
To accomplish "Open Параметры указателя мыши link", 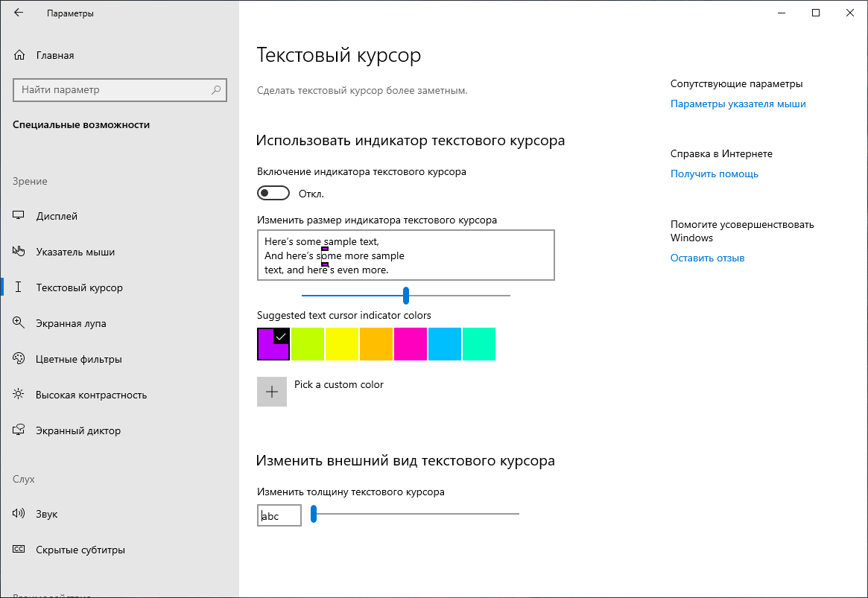I will [738, 104].
